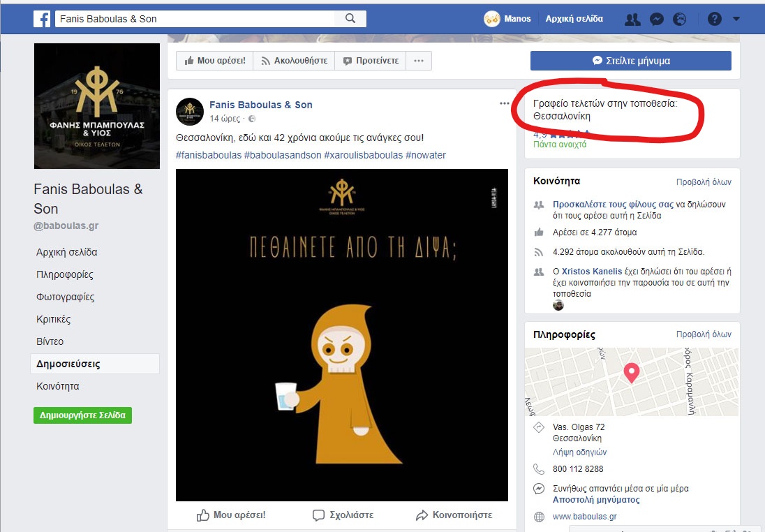The image size is (765, 532).
Task: Click the search magnifier icon
Action: (x=350, y=19)
